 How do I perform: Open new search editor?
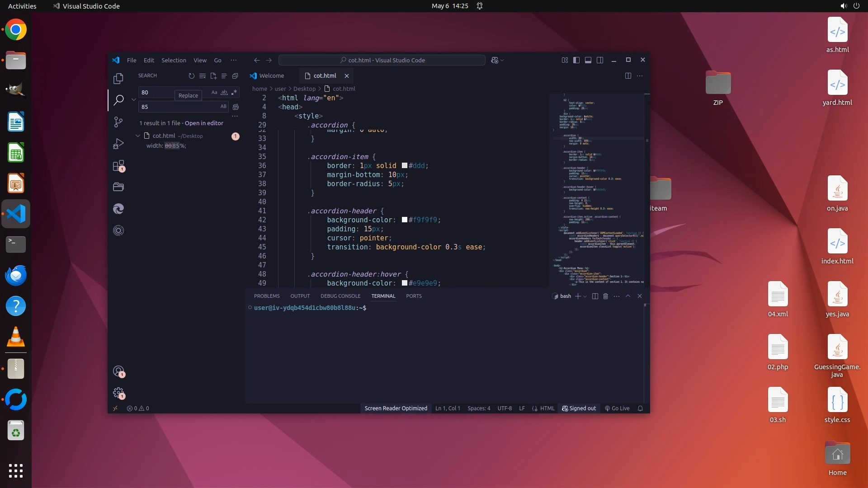pos(213,76)
